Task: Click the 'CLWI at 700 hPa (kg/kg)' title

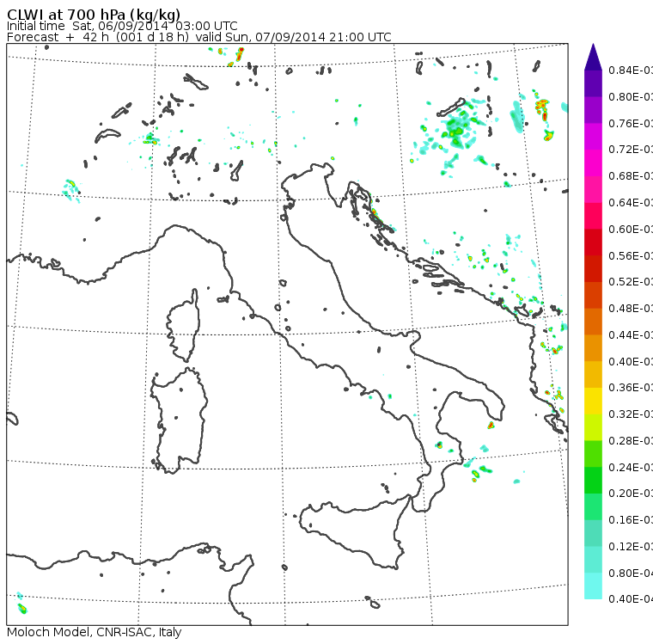Action: 94,15
